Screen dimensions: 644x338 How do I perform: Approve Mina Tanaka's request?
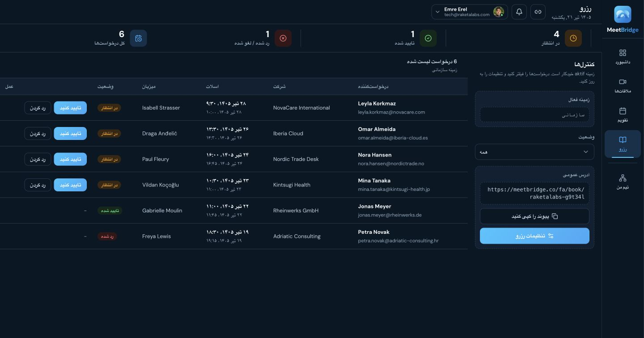tap(70, 185)
